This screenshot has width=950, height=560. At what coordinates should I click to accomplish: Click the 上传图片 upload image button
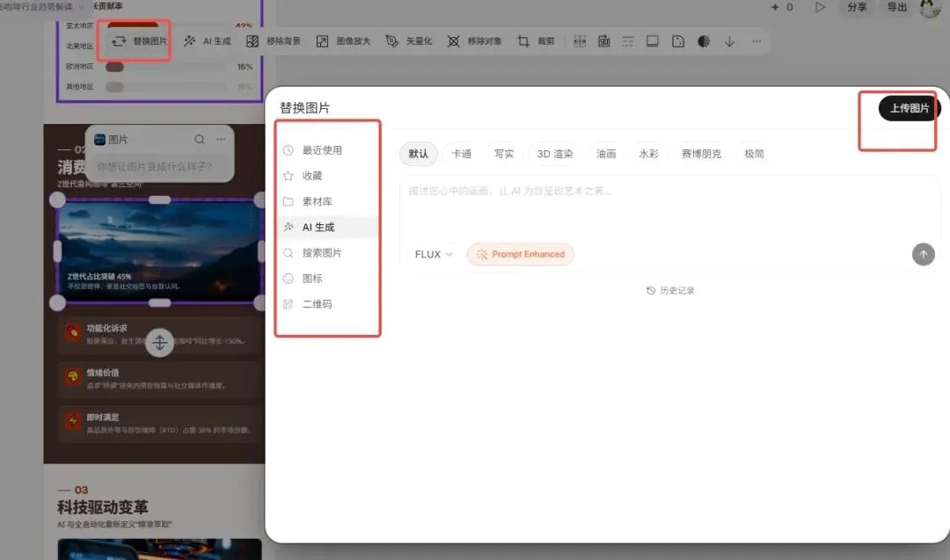(909, 108)
